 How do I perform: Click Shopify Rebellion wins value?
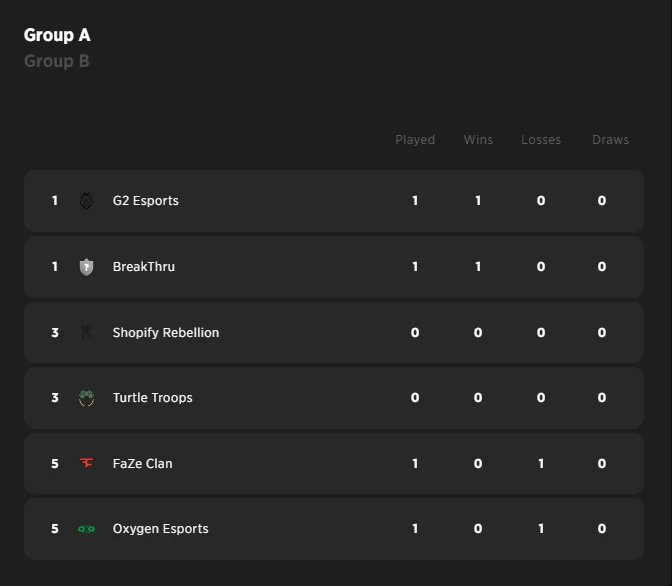pyautogui.click(x=478, y=333)
